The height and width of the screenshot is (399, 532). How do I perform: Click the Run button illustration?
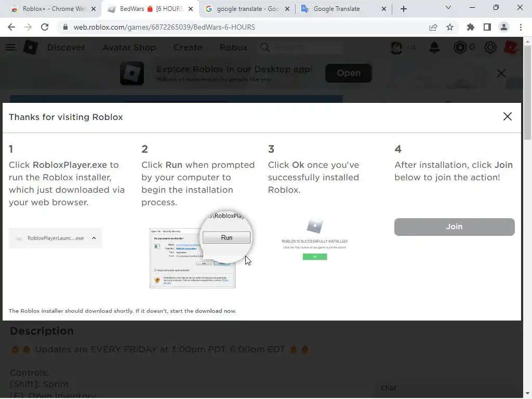227,237
